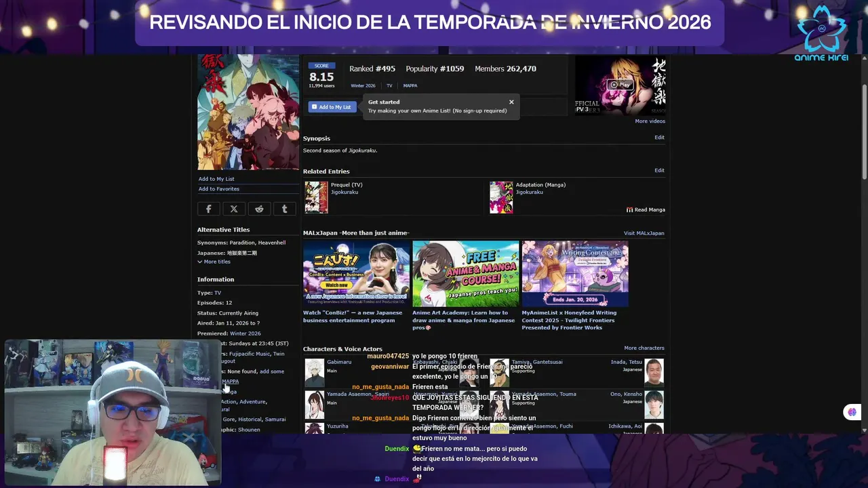Viewport: 868px width, 488px height.
Task: Open the MAPPA studio link in Information
Action: click(x=231, y=382)
